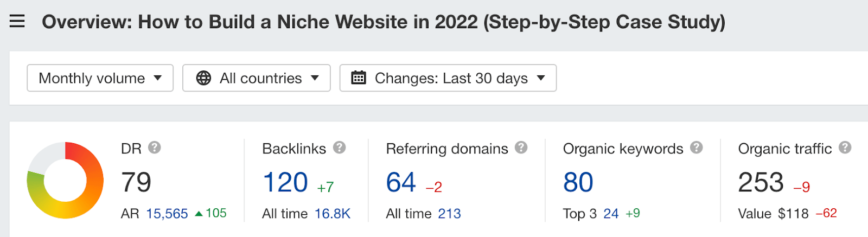
Task: Click help icon beside Organic traffic
Action: [845, 148]
